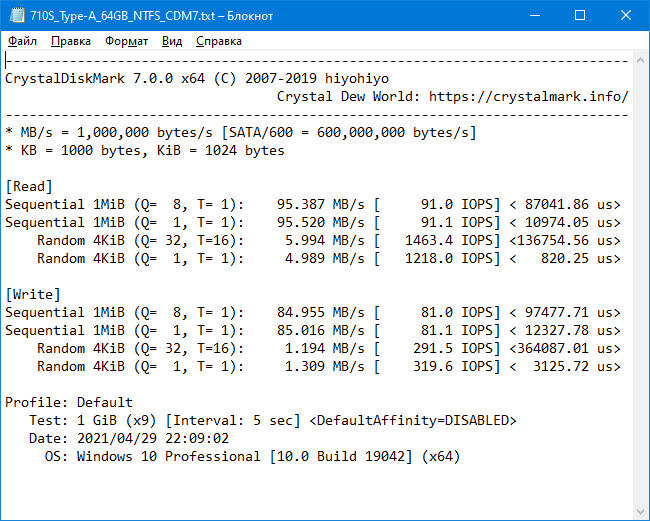The width and height of the screenshot is (650, 521).
Task: Close the Notepad window
Action: click(x=626, y=15)
